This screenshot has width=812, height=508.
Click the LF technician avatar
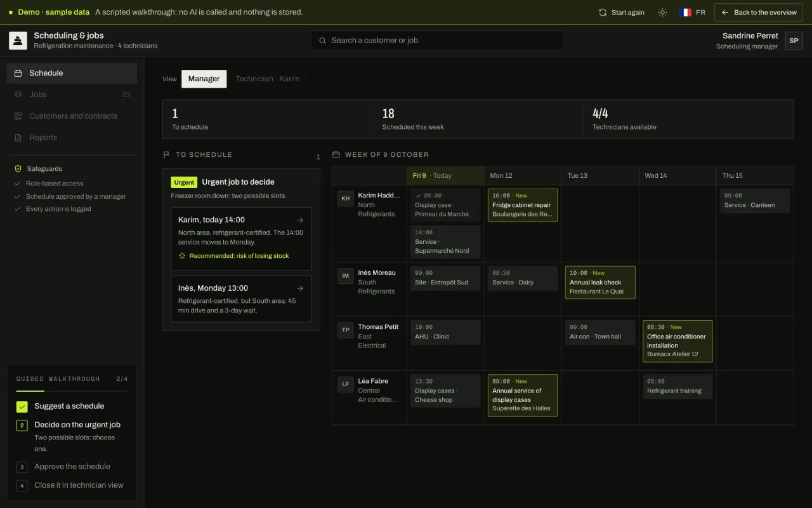pyautogui.click(x=346, y=384)
